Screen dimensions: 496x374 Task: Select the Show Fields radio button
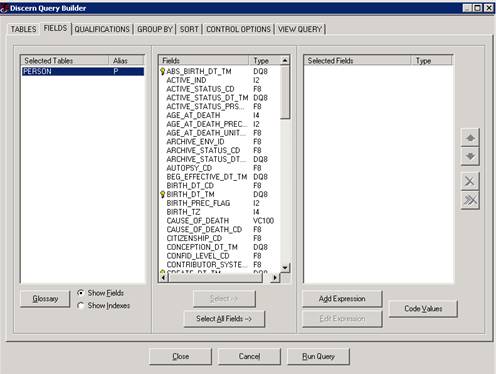pyautogui.click(x=80, y=293)
